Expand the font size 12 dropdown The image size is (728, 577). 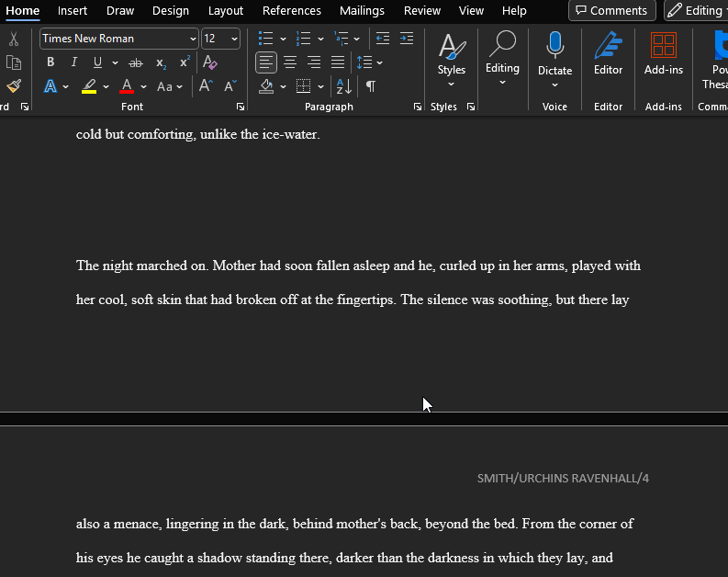pyautogui.click(x=234, y=39)
